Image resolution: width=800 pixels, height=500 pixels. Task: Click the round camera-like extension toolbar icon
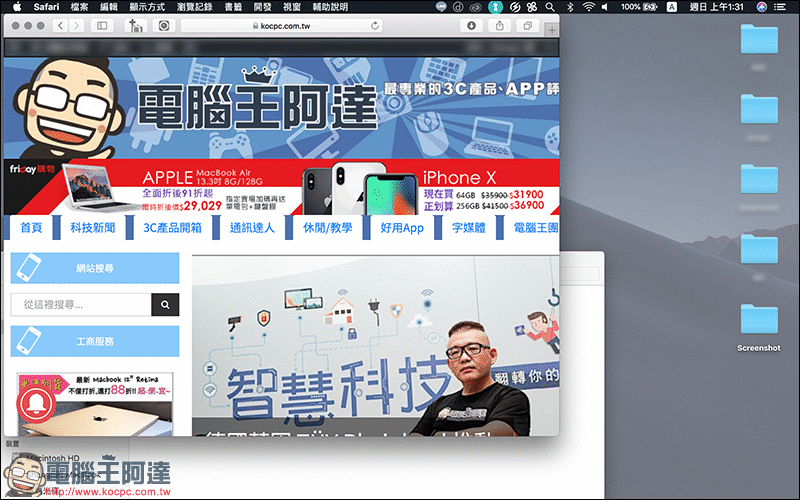[x=164, y=26]
